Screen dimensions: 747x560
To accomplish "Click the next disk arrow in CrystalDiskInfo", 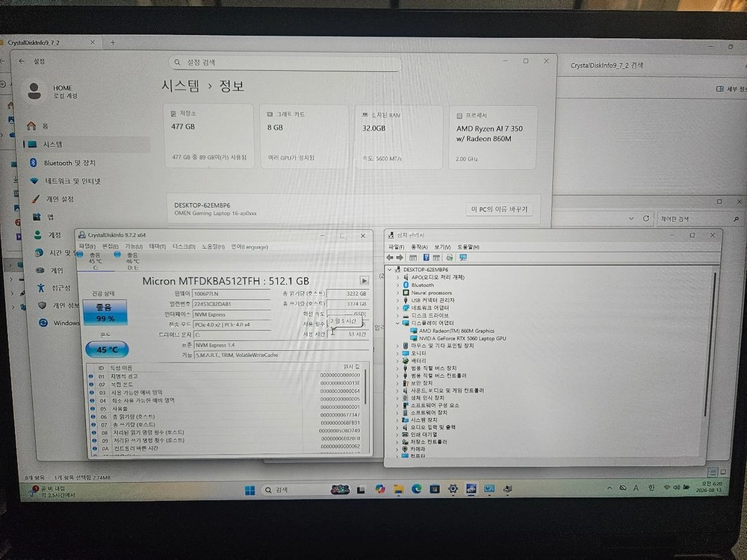I will 364,281.
